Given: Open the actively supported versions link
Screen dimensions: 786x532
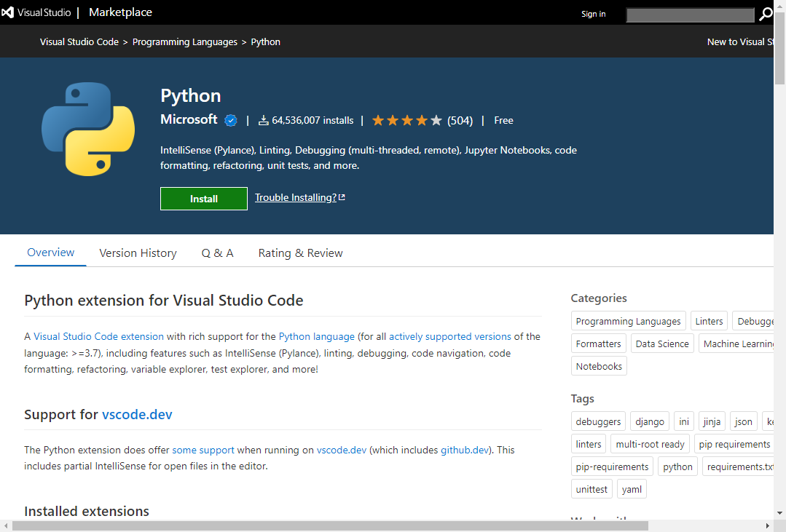Looking at the screenshot, I should (450, 337).
